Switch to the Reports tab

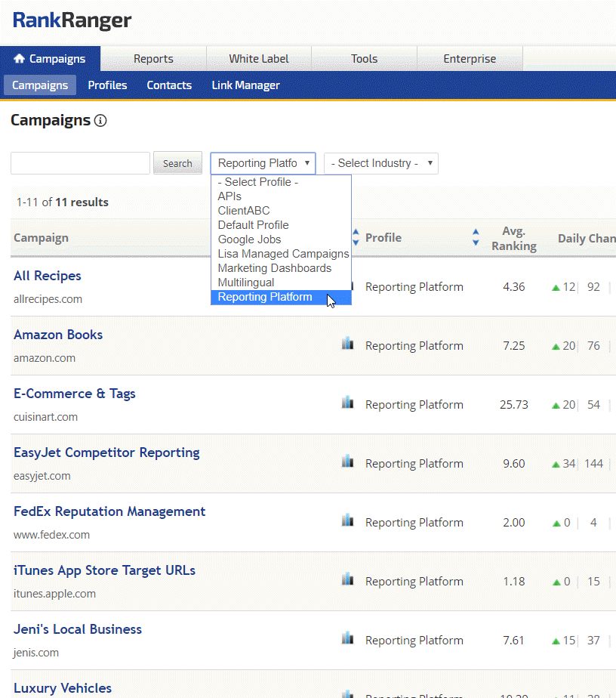tap(153, 59)
